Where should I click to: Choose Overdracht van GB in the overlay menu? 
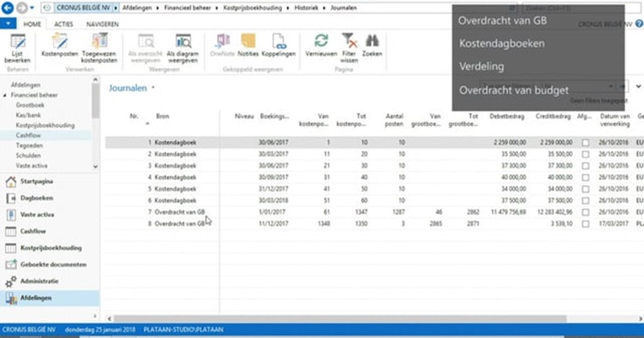[x=503, y=21]
